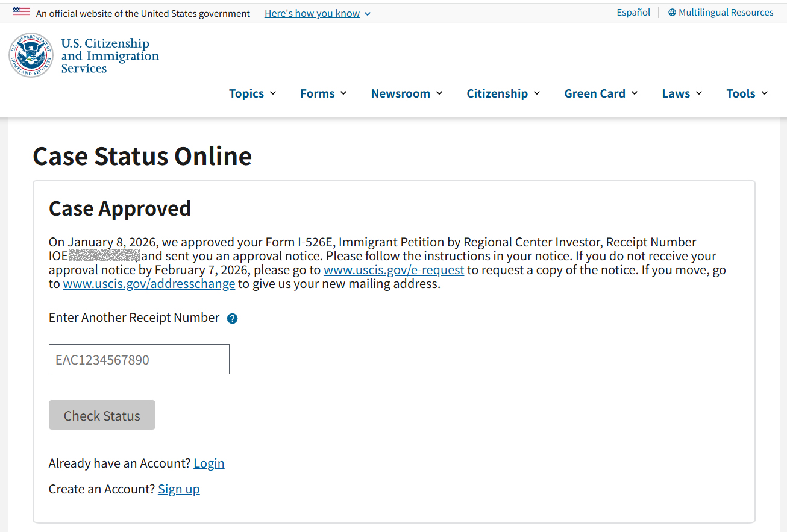The image size is (787, 532).
Task: Open Multilingual Resources with the globe icon
Action: click(x=721, y=13)
